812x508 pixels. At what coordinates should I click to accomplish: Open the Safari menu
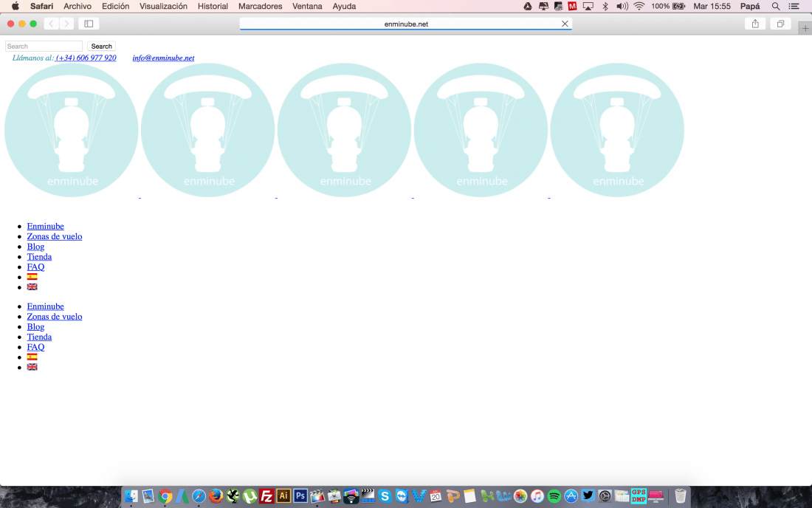pyautogui.click(x=41, y=6)
